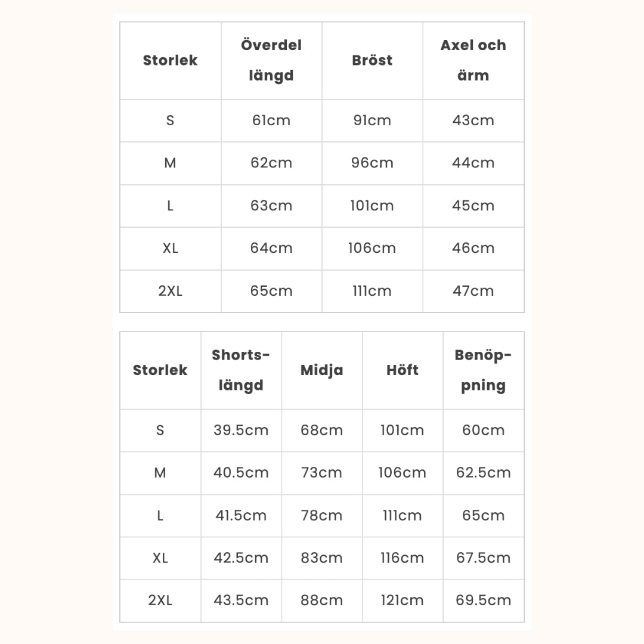Screen dimensions: 644x644
Task: Click the 96cm chest value for M
Action: tap(372, 163)
